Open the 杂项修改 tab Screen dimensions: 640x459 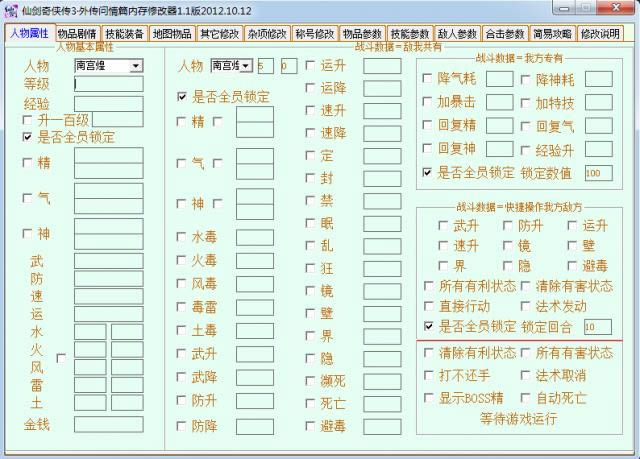coord(267,34)
